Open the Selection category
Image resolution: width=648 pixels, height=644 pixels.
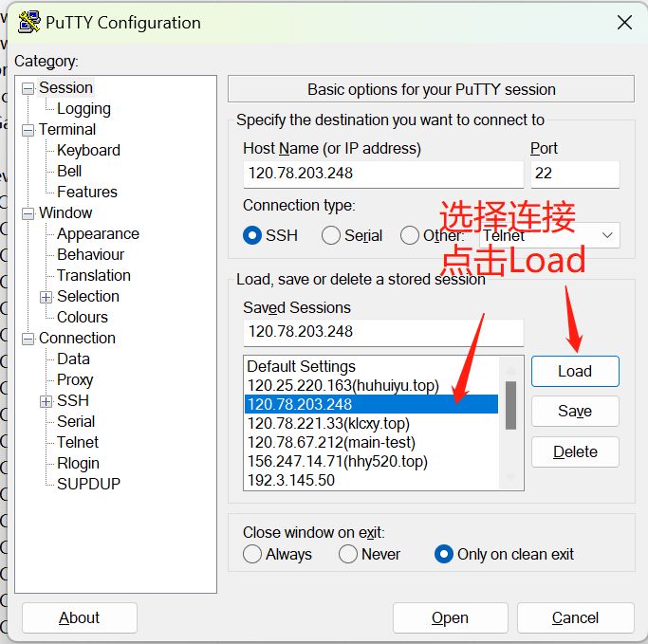88,296
